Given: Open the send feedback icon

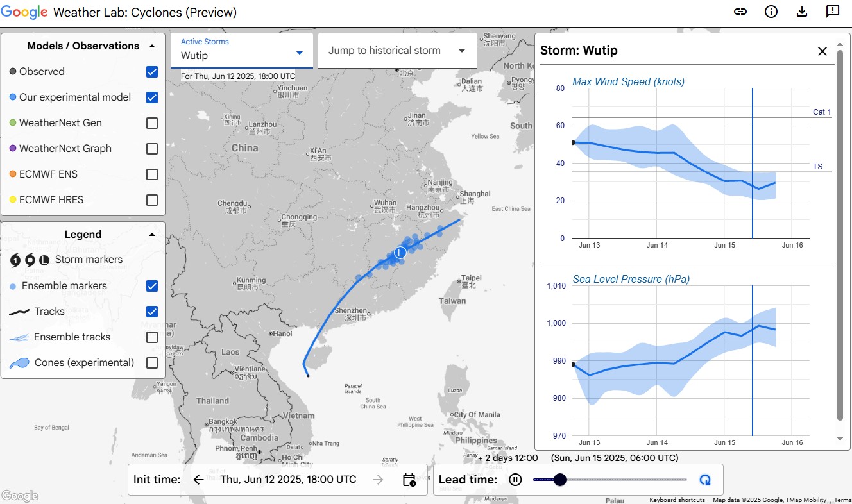Looking at the screenshot, I should pos(833,12).
